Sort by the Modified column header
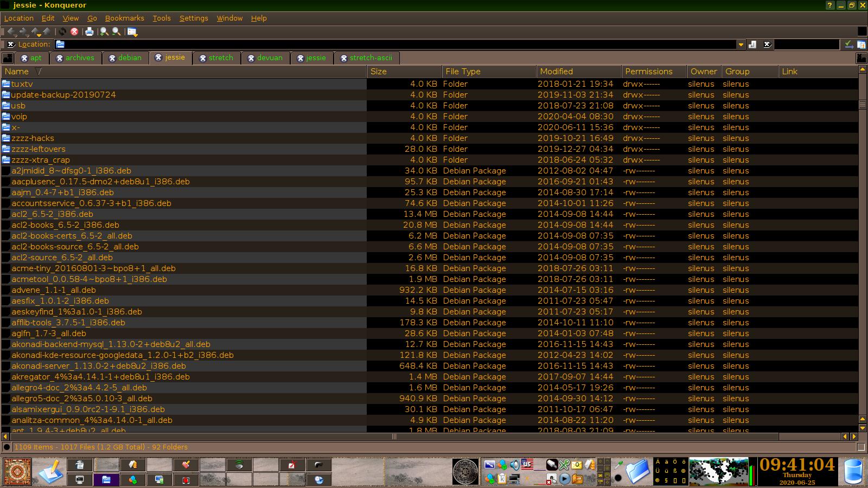Image resolution: width=868 pixels, height=488 pixels. [x=579, y=72]
